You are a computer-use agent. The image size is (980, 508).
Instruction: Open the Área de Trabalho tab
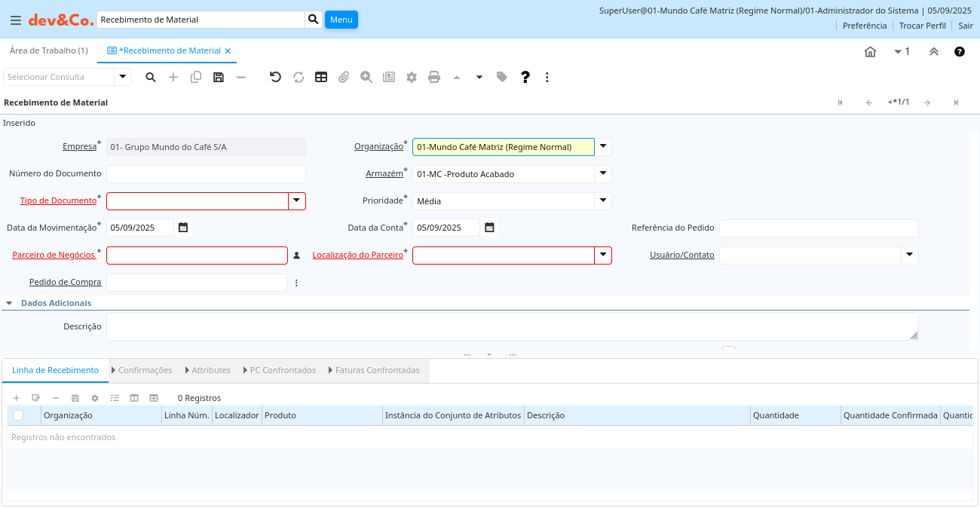pos(48,50)
